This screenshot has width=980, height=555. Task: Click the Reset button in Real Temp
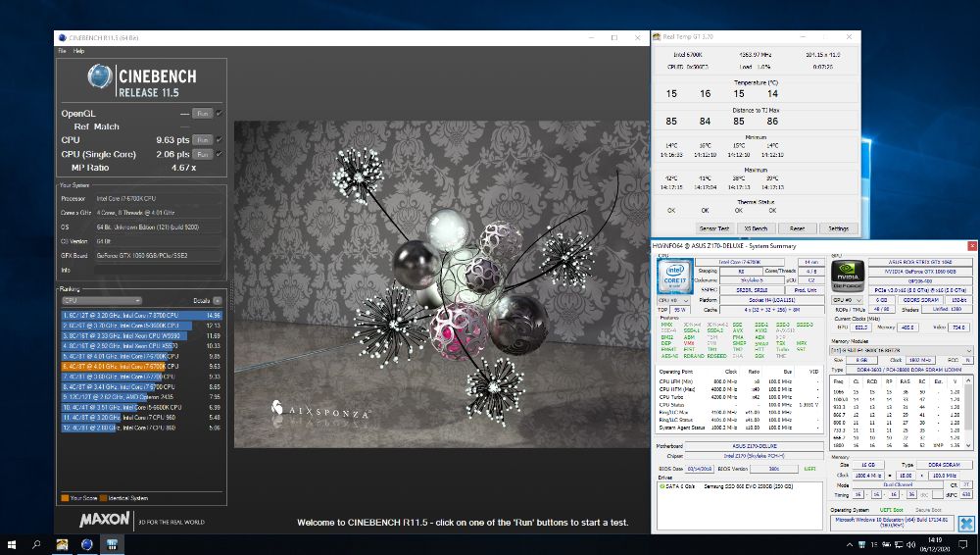tap(797, 228)
